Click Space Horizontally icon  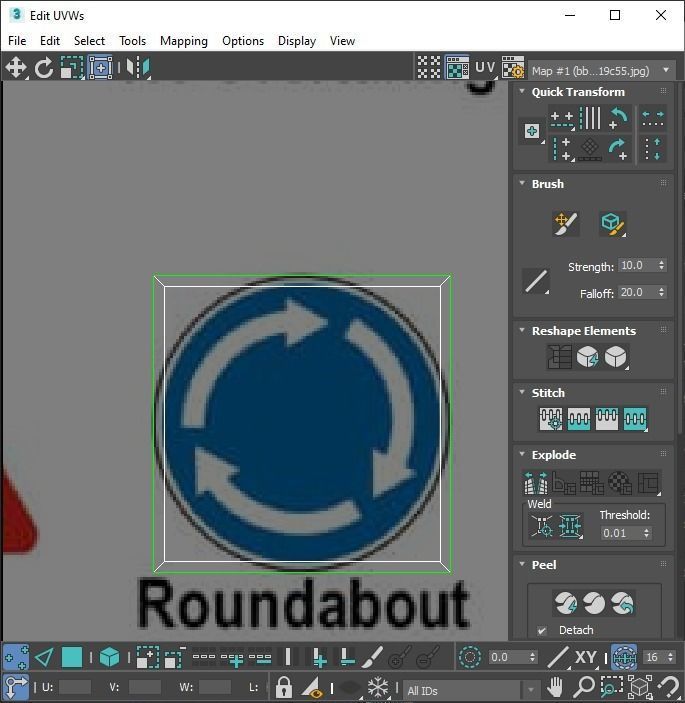tap(653, 119)
